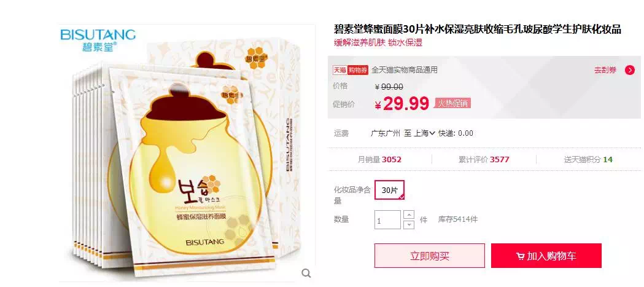Open the 上海 destination dropdown
Image resolution: width=644 pixels, height=287 pixels.
pyautogui.click(x=424, y=133)
